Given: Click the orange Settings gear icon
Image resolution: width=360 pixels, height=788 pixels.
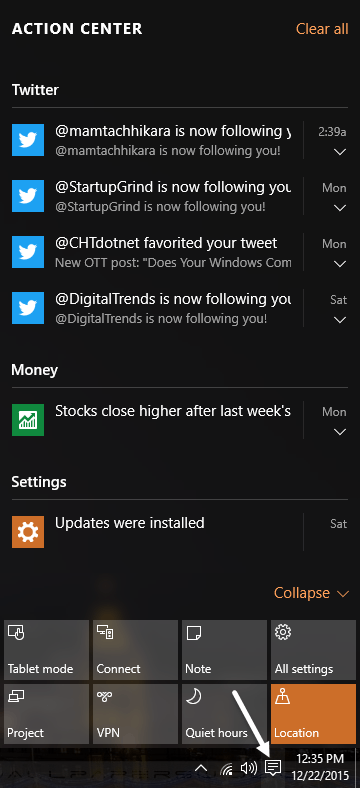Looking at the screenshot, I should (28, 532).
